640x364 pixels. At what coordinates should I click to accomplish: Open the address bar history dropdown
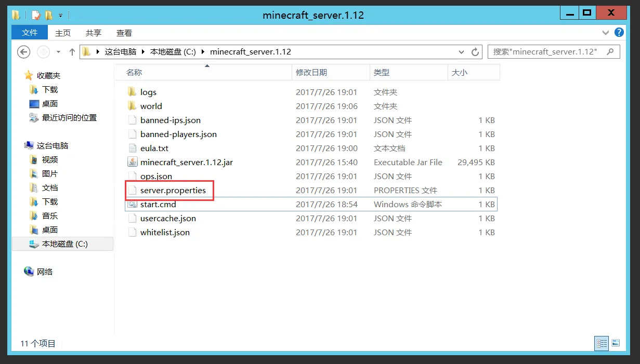[461, 52]
